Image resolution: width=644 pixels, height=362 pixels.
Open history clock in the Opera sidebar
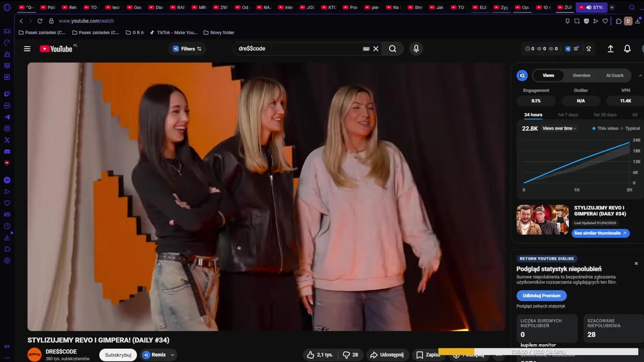coord(7,226)
